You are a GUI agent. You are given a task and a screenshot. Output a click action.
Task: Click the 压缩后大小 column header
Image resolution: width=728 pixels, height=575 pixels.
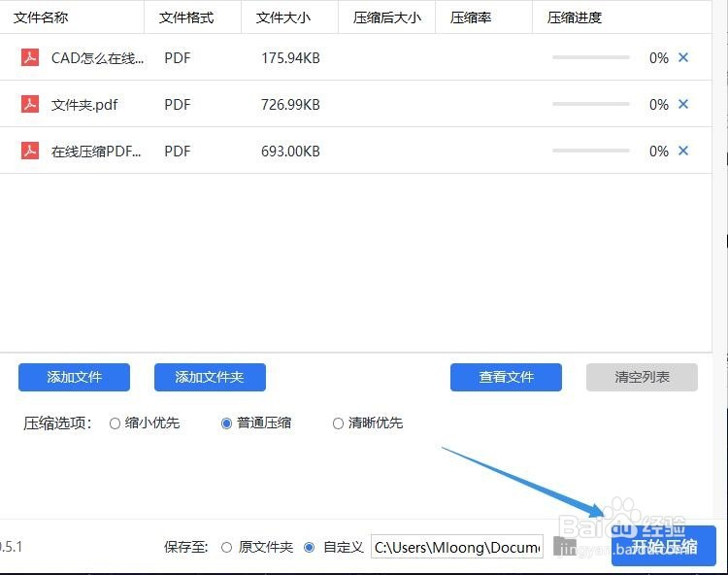[x=387, y=17]
